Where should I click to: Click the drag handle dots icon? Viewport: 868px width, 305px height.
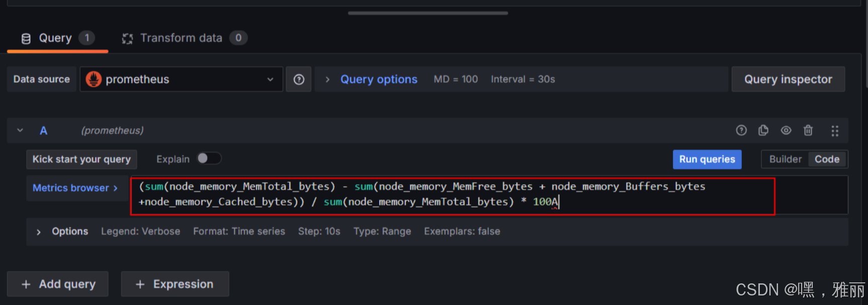pyautogui.click(x=834, y=131)
